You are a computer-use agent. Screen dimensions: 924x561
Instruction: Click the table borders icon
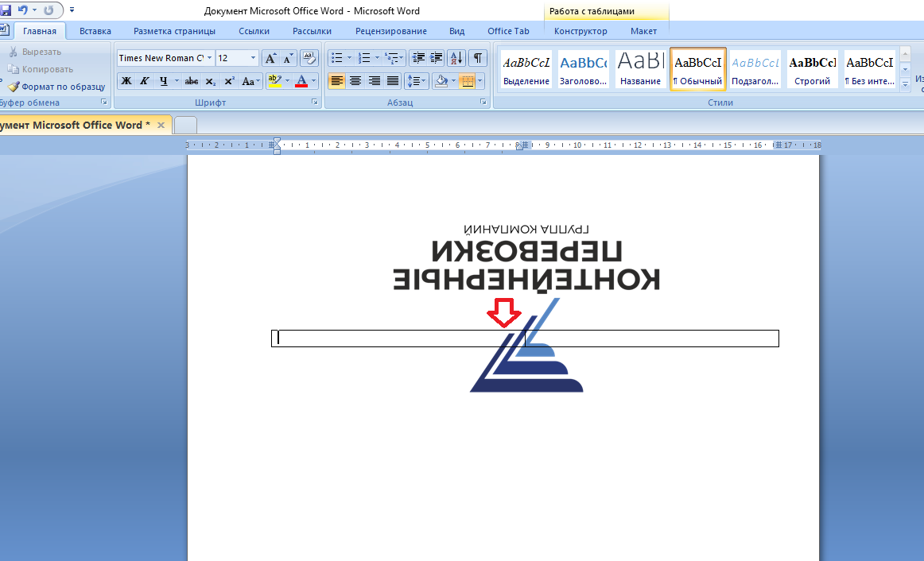[468, 81]
